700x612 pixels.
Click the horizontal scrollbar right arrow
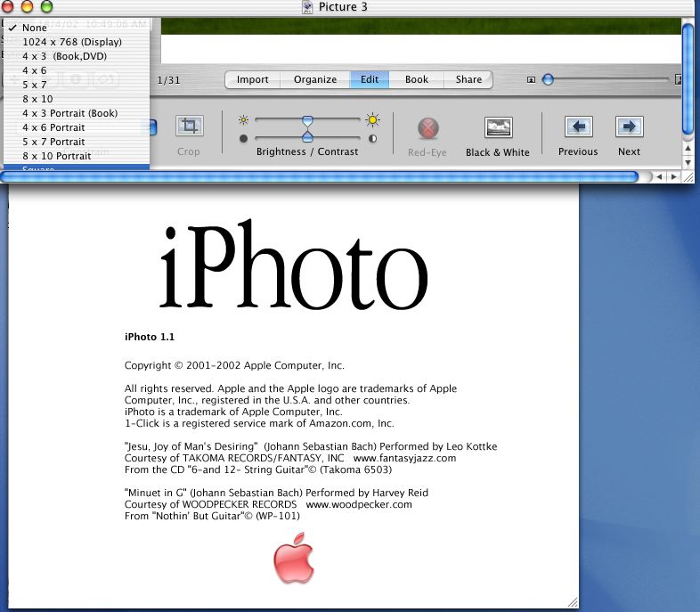click(x=673, y=176)
